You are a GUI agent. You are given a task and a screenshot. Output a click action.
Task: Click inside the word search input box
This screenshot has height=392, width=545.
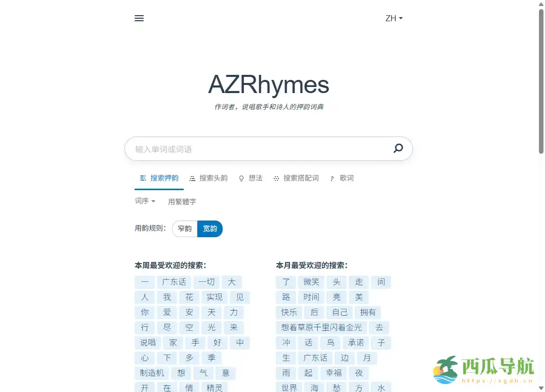[253, 148]
